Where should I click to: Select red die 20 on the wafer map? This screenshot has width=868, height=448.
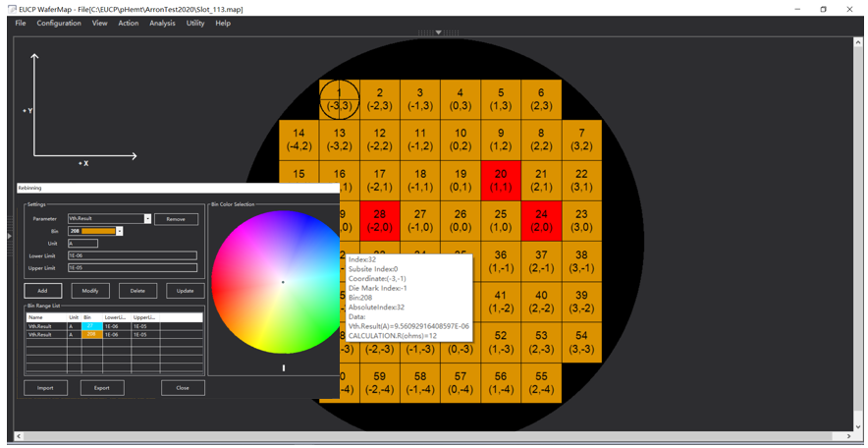point(501,181)
